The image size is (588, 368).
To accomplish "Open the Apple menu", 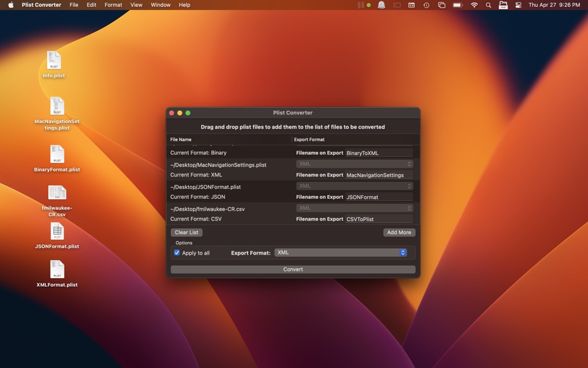I will tap(11, 5).
